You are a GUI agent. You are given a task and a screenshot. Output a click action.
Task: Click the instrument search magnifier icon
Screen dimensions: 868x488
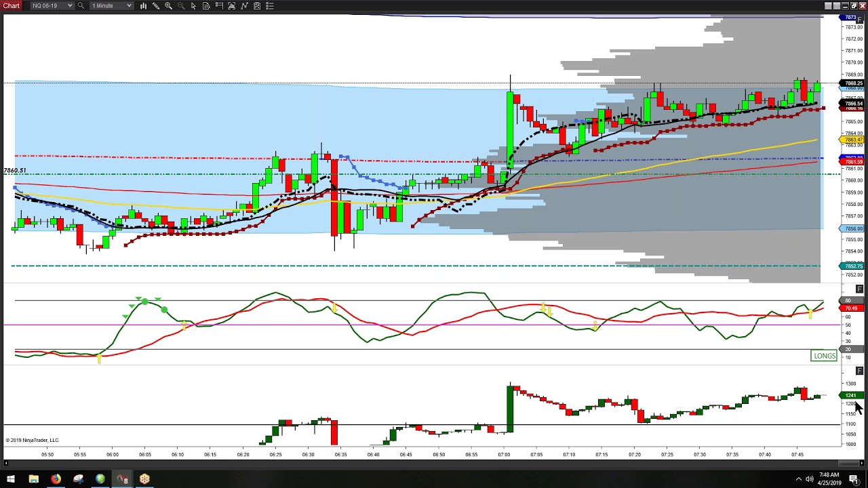click(x=81, y=5)
